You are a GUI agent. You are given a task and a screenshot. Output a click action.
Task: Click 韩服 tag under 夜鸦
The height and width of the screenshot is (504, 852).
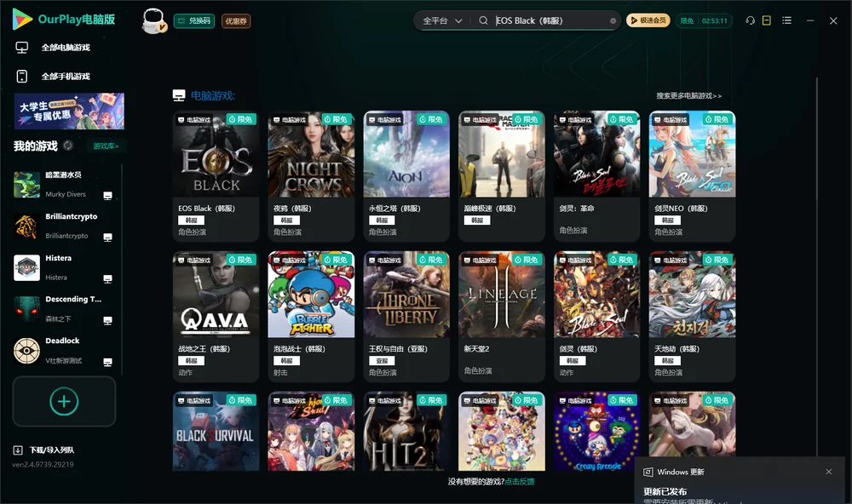[286, 220]
